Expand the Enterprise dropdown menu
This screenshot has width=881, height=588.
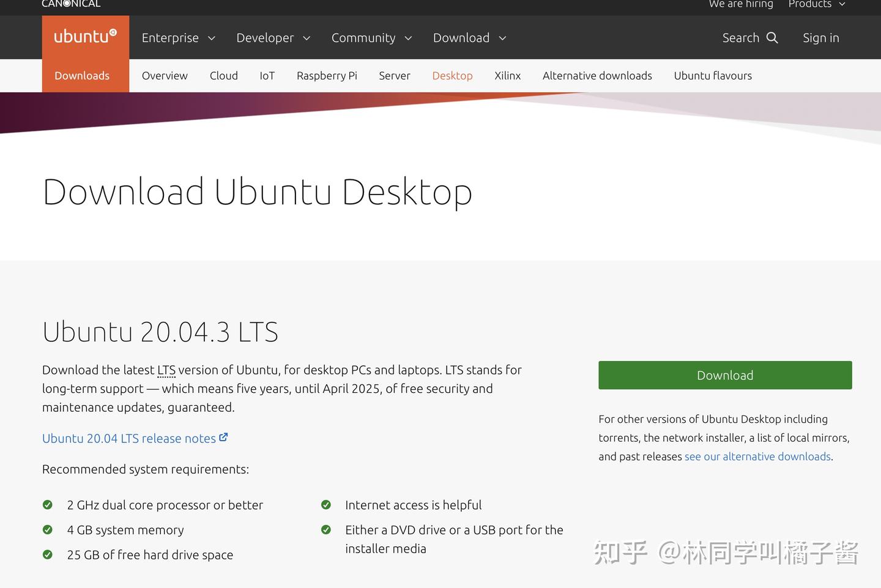click(177, 37)
